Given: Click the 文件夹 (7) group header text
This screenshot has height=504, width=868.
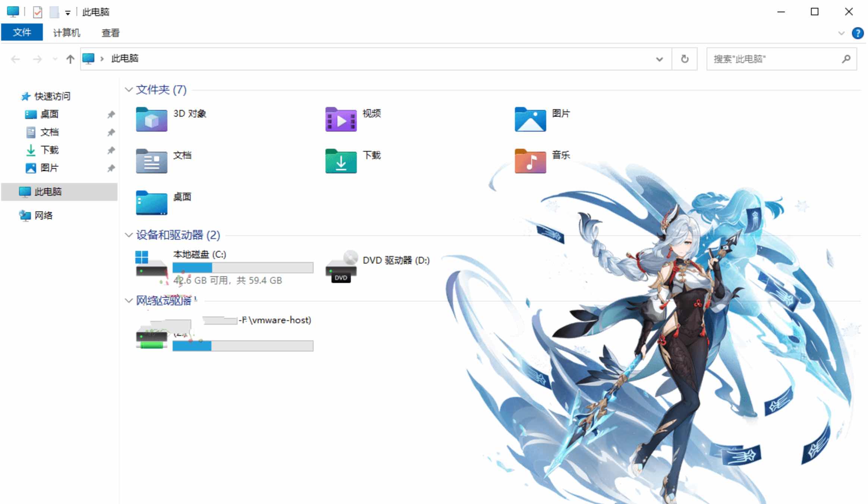Looking at the screenshot, I should click(x=161, y=89).
